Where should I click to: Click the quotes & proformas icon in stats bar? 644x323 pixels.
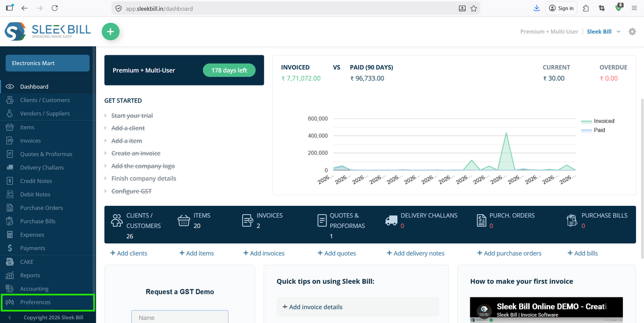[x=322, y=220]
